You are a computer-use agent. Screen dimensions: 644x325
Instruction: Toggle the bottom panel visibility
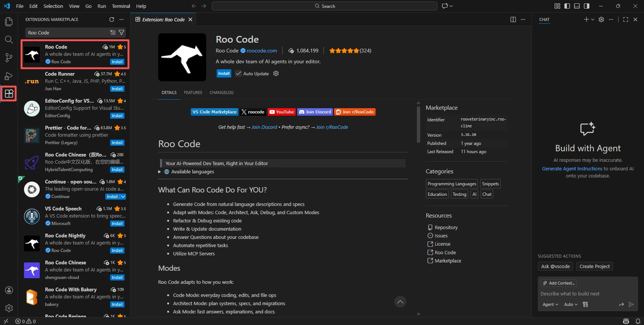pos(577,6)
